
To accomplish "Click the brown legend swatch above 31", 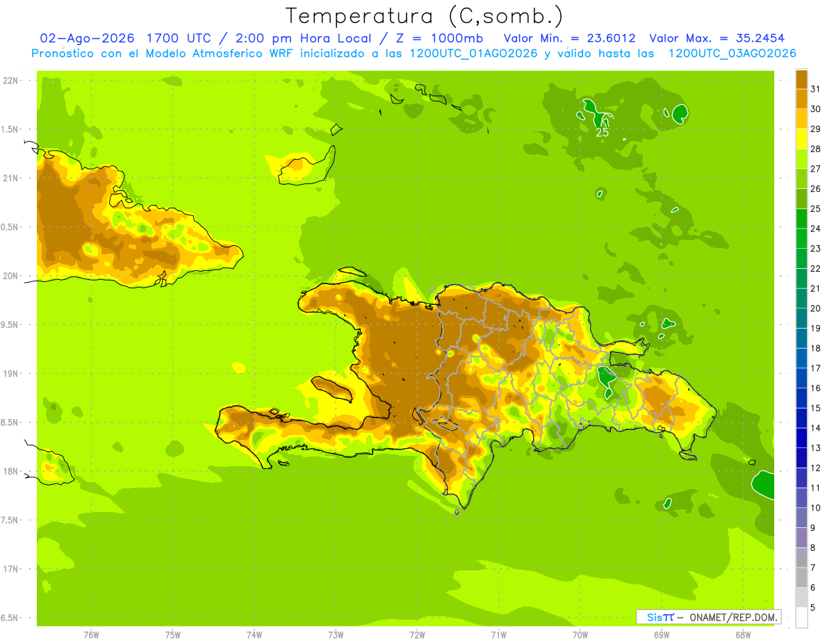I will click(801, 79).
